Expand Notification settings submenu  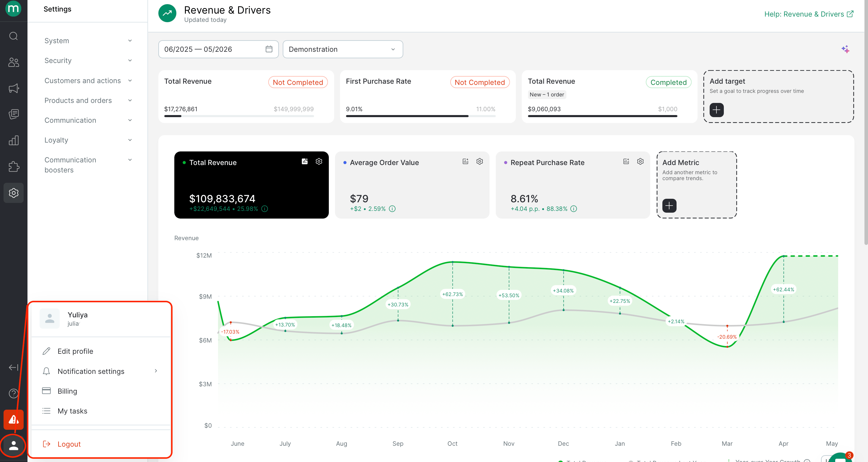click(100, 371)
